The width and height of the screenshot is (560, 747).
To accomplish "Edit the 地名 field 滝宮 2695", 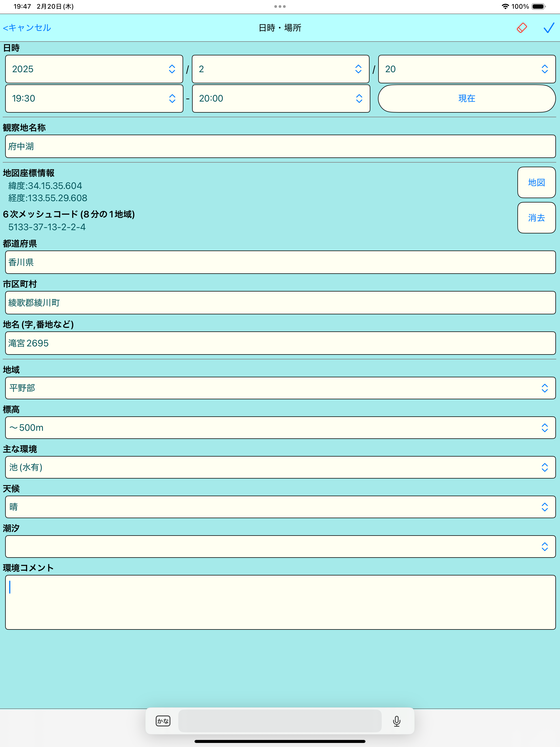I will point(281,343).
